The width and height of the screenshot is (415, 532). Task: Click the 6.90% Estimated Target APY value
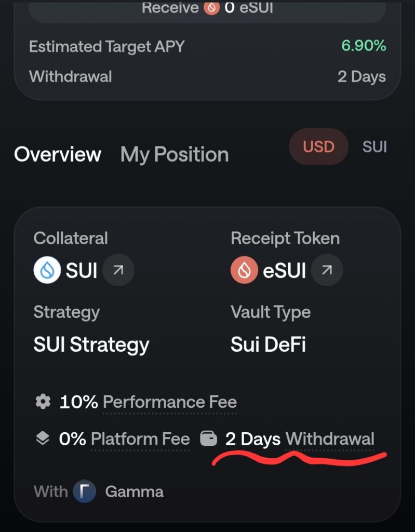point(364,46)
